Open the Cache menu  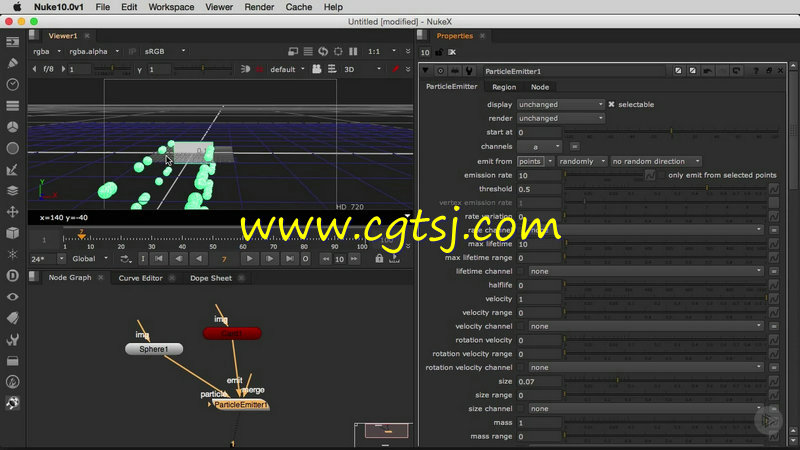click(298, 7)
